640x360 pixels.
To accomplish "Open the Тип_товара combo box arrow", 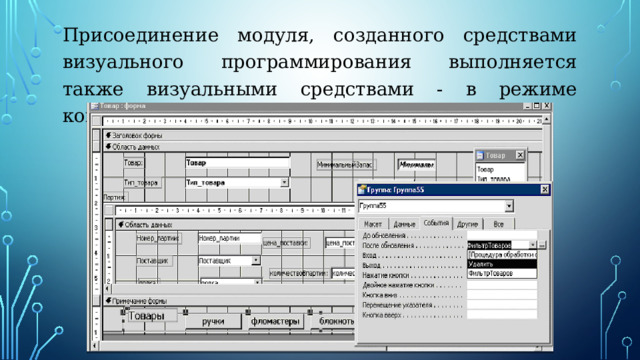I will [284, 182].
